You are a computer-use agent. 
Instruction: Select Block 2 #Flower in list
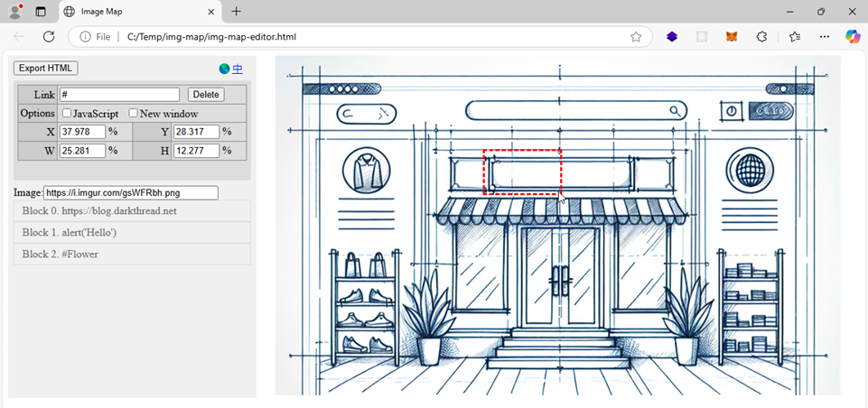132,255
